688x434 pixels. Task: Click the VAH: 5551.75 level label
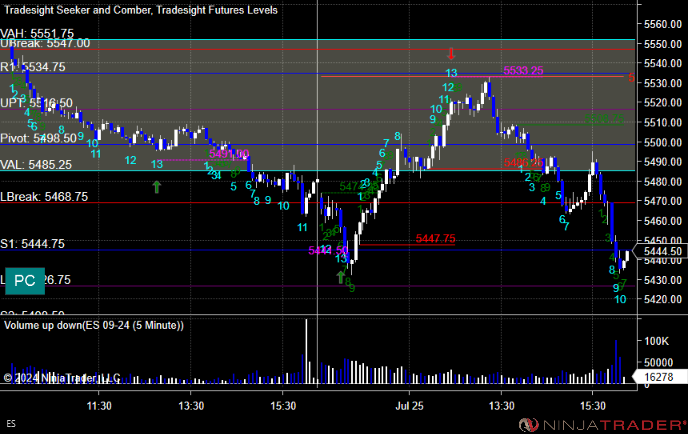pyautogui.click(x=37, y=33)
